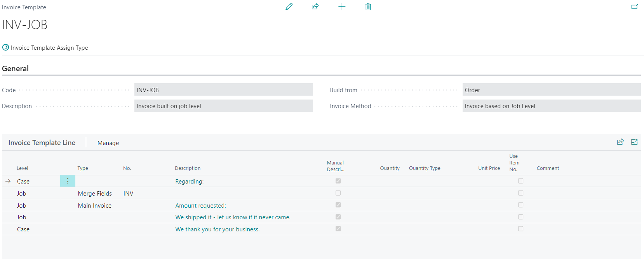
Task: Toggle Manual Description for We shipped it row
Action: point(338,217)
